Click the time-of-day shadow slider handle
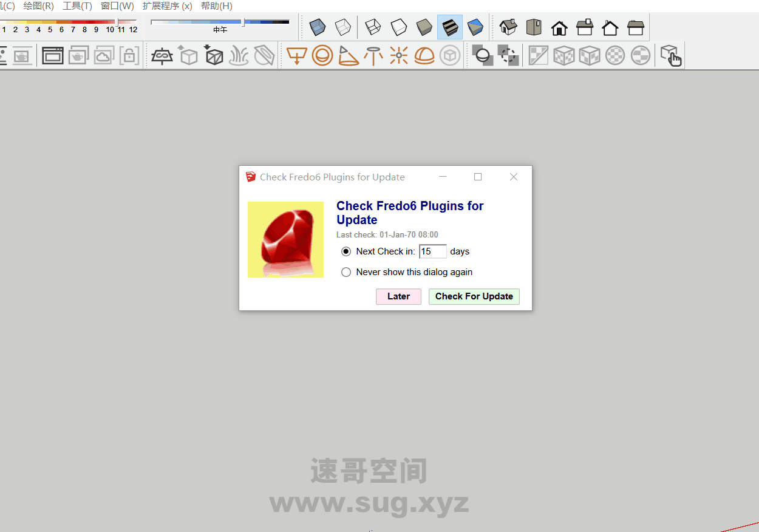 point(243,22)
